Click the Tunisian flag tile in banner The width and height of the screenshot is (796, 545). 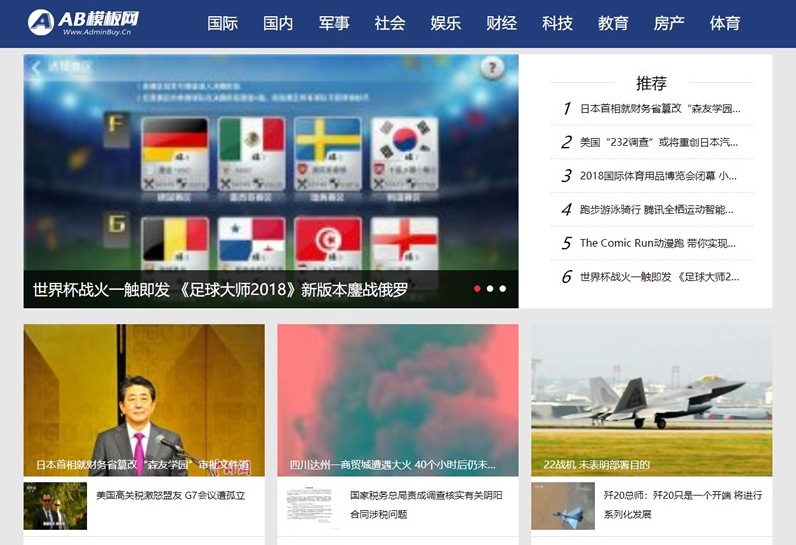[x=328, y=244]
